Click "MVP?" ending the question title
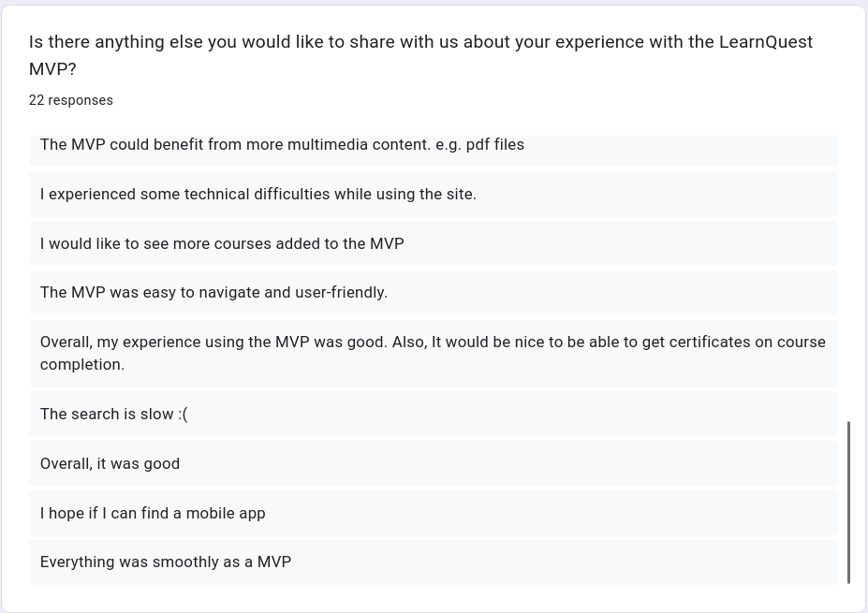868x613 pixels. click(x=52, y=69)
